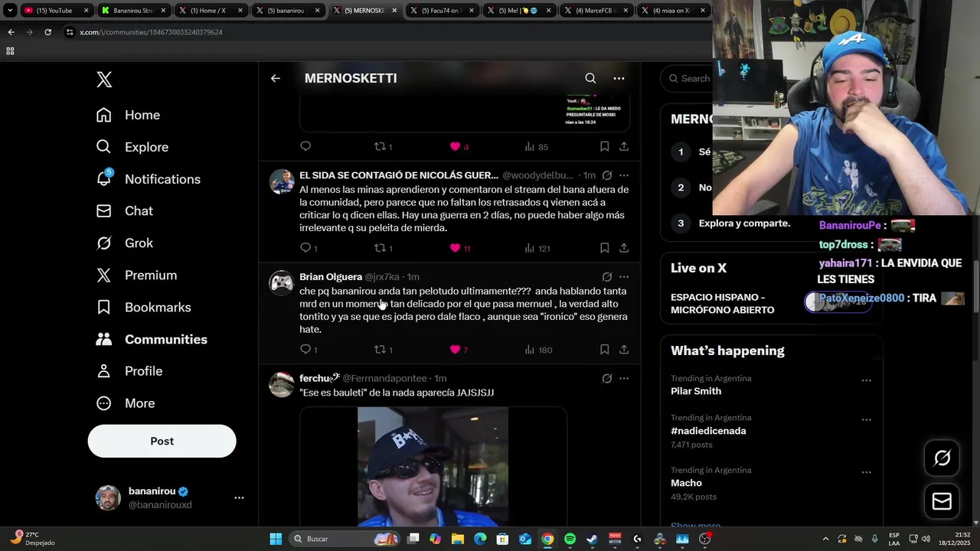Repost the post with 85 views
The image size is (980, 551).
coord(383,146)
